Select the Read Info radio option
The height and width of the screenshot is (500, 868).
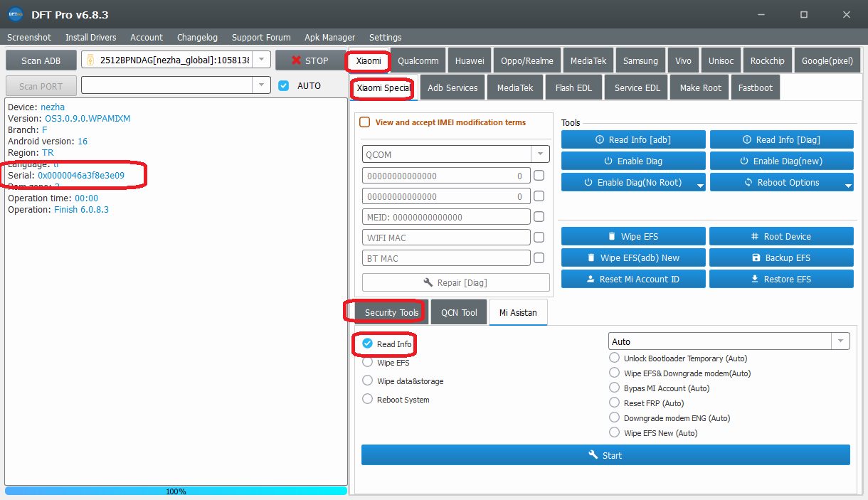[x=368, y=344]
